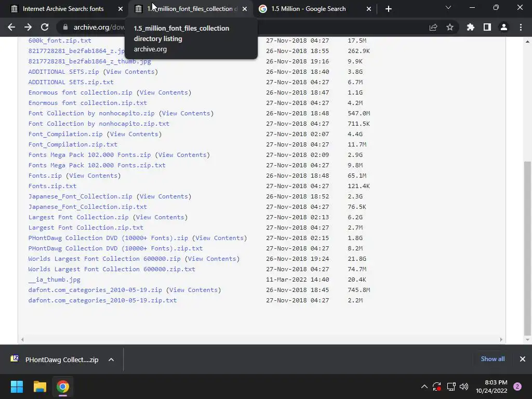View Contents of Font_Compilation.zip

click(134, 134)
